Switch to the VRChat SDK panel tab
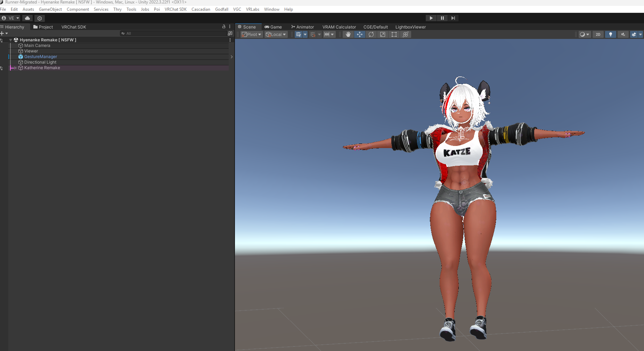The image size is (644, 351). (x=74, y=27)
